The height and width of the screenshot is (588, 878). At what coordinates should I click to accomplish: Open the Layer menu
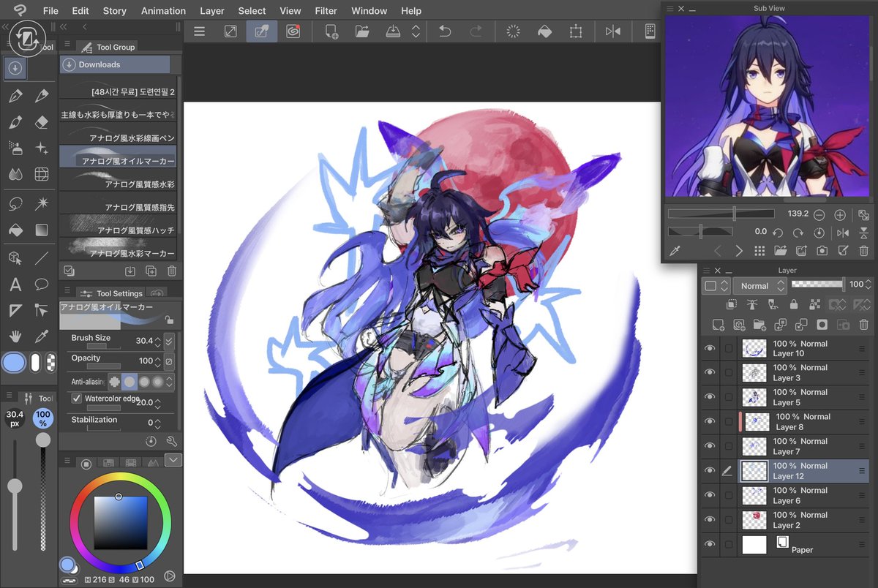click(x=212, y=11)
